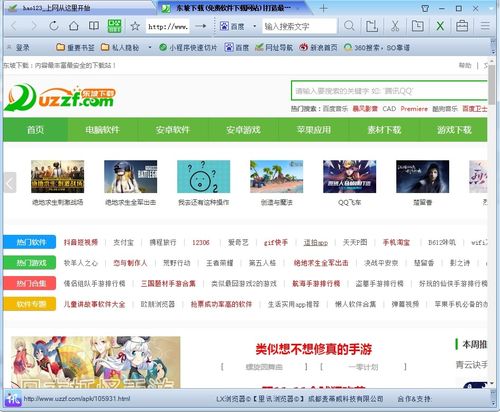Click the green X toolbar icon

coord(440,26)
